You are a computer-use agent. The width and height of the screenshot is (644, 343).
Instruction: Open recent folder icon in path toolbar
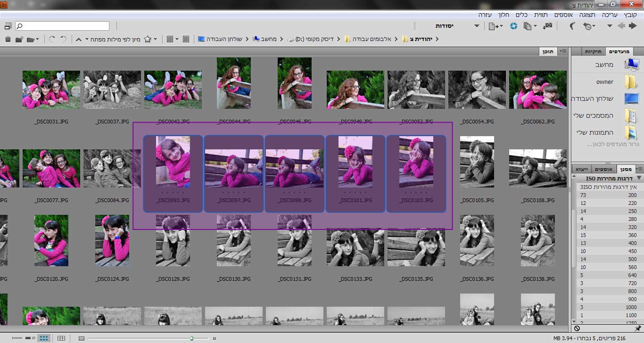pyautogui.click(x=31, y=39)
